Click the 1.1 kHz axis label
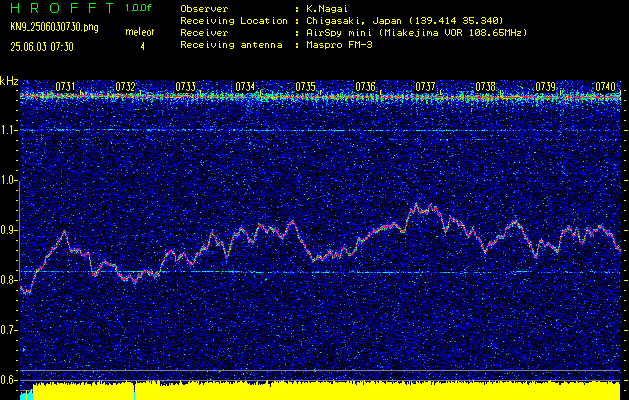The height and width of the screenshot is (400, 629). click(x=9, y=130)
